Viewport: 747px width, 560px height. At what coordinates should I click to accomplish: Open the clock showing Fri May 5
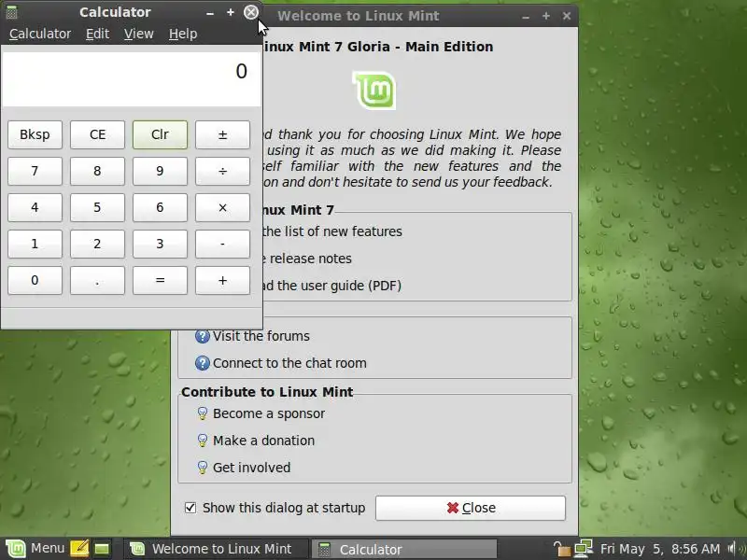[660, 549]
